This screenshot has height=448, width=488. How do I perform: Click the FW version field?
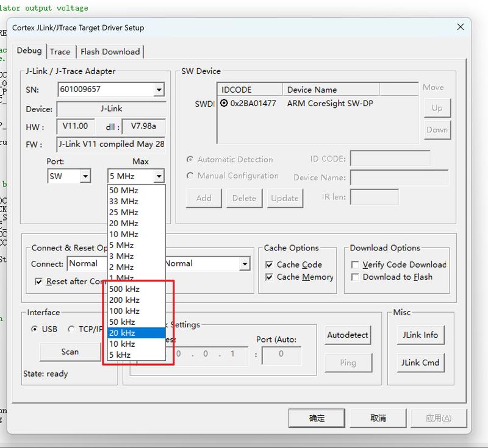[111, 144]
